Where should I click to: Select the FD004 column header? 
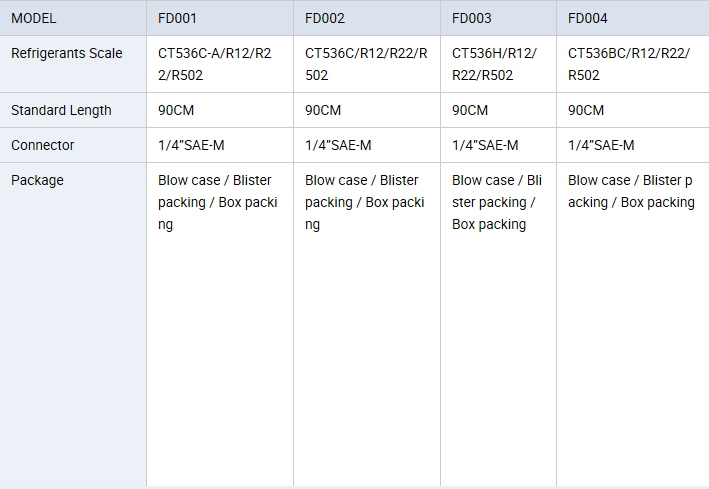pos(633,18)
